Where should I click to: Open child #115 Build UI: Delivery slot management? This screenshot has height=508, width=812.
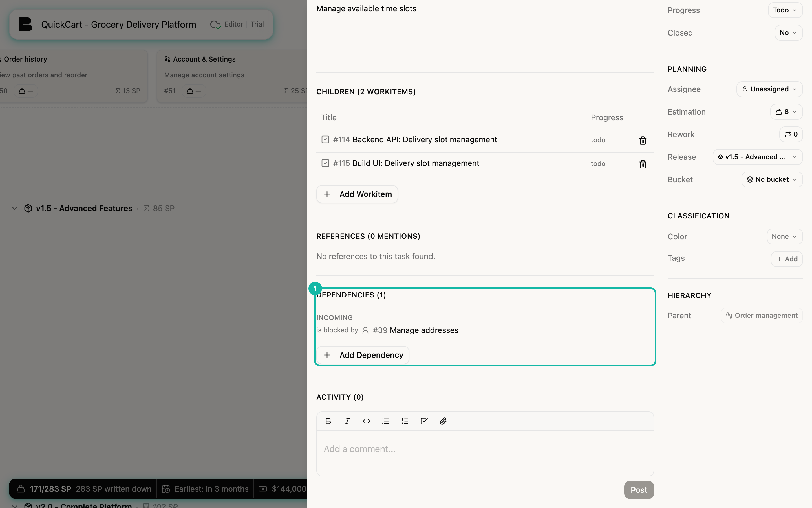406,163
